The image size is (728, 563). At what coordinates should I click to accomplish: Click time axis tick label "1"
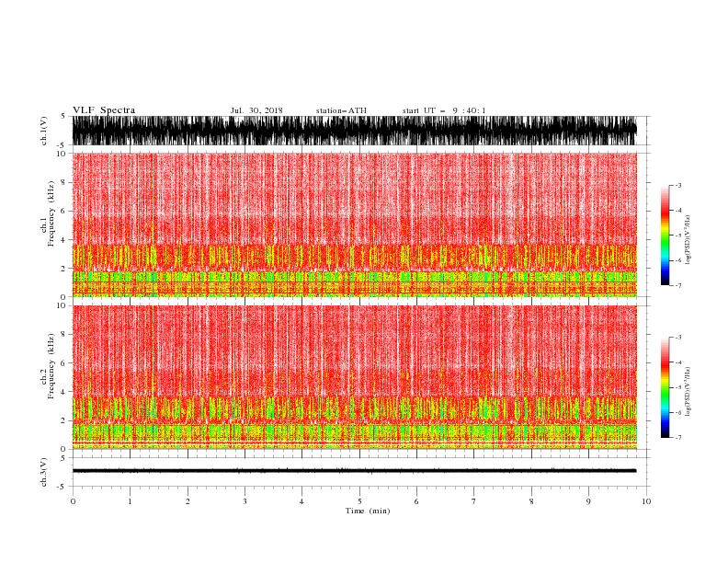[x=130, y=501]
